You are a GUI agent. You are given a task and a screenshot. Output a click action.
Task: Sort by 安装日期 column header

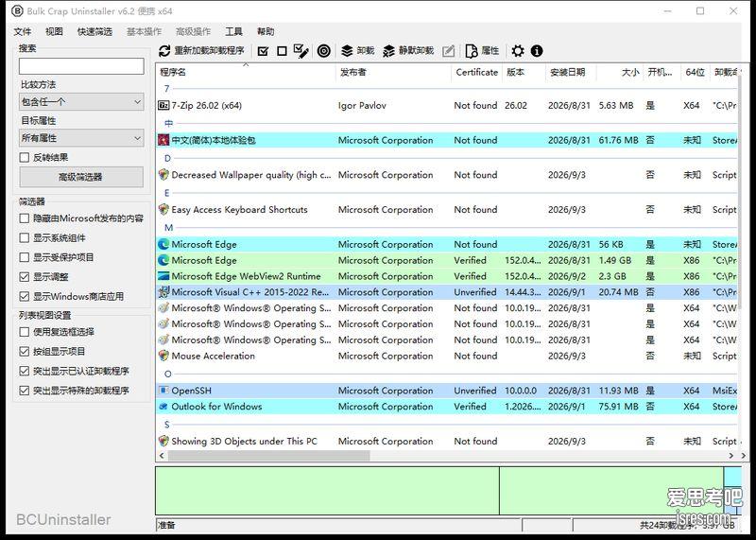(571, 73)
